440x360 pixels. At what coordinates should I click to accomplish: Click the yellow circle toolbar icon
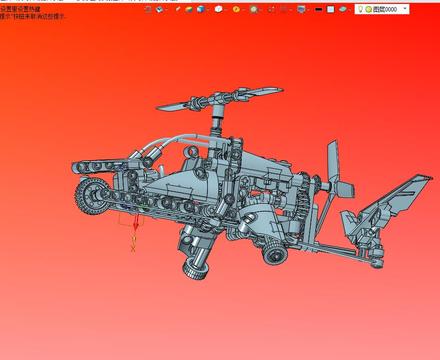tap(236, 9)
